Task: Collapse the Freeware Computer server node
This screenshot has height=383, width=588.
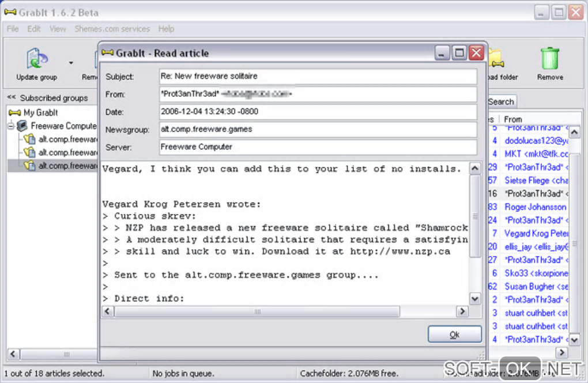Action: [x=11, y=126]
